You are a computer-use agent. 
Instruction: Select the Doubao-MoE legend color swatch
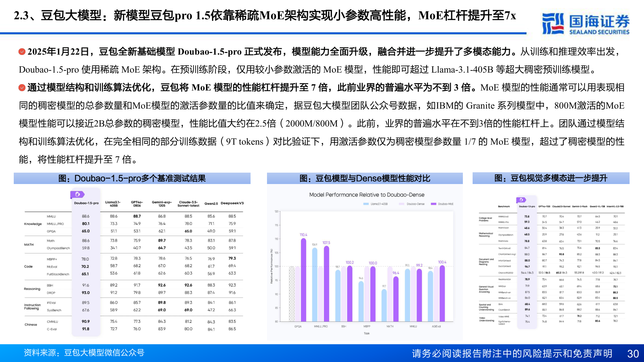pyautogui.click(x=433, y=204)
